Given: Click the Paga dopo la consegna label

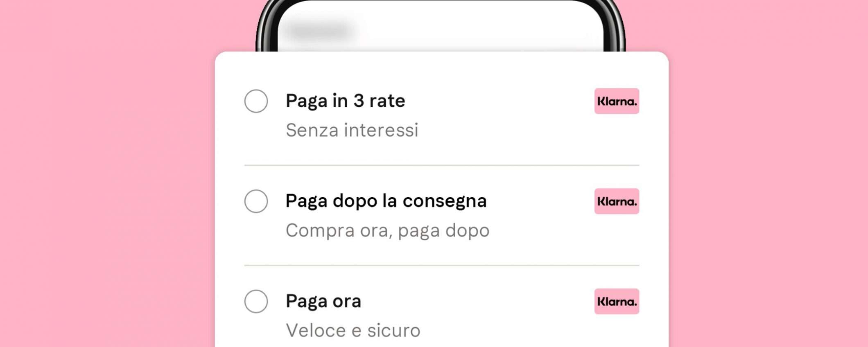Looking at the screenshot, I should point(386,201).
